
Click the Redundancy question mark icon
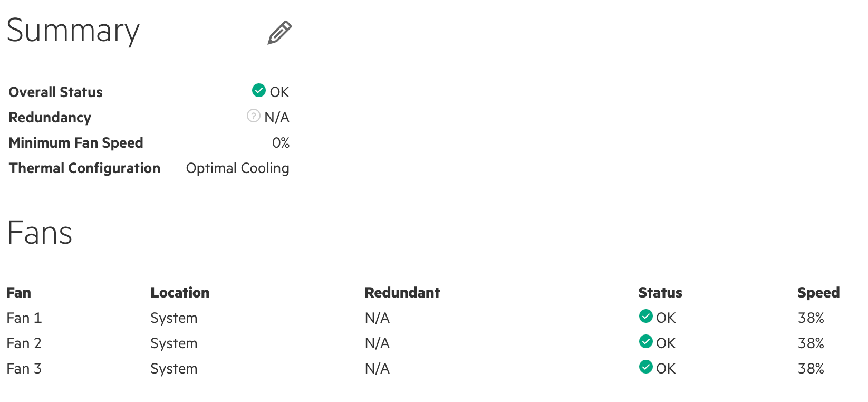[x=254, y=116]
